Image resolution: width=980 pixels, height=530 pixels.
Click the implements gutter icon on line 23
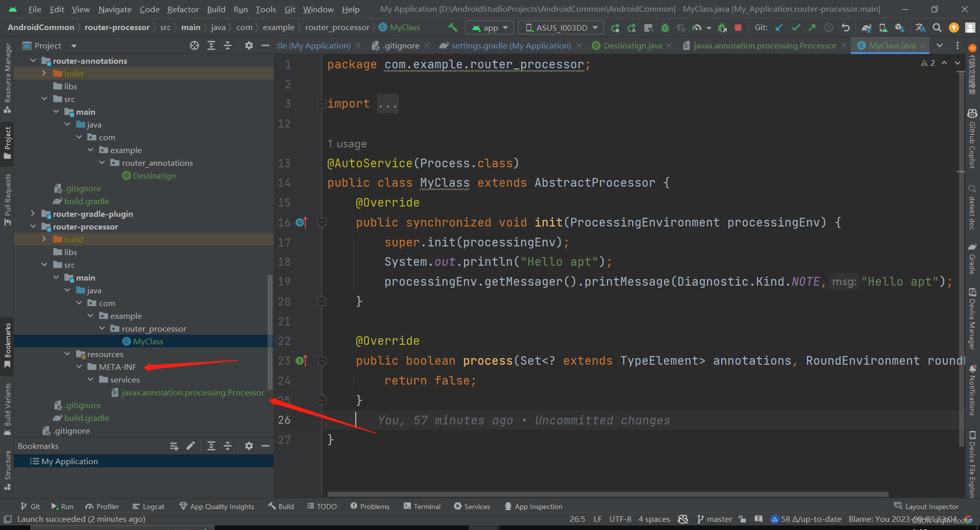point(301,361)
